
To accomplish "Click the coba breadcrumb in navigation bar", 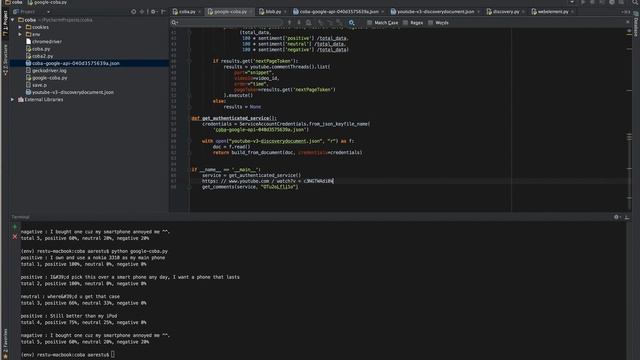I will click(x=14, y=2).
